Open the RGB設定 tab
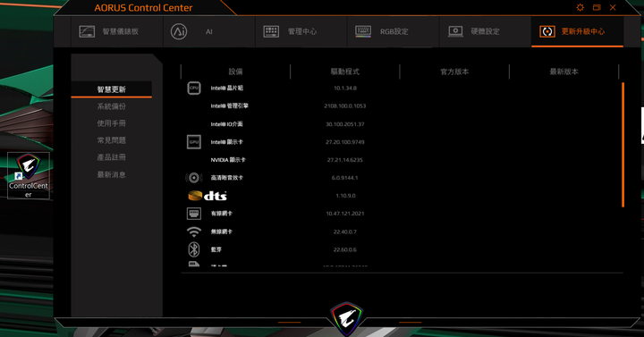644x337 pixels. pyautogui.click(x=393, y=31)
